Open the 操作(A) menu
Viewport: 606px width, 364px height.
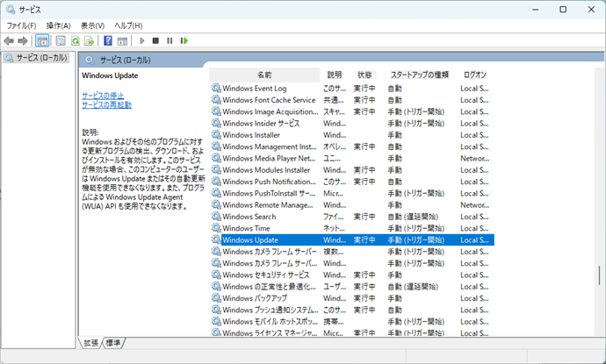59,25
